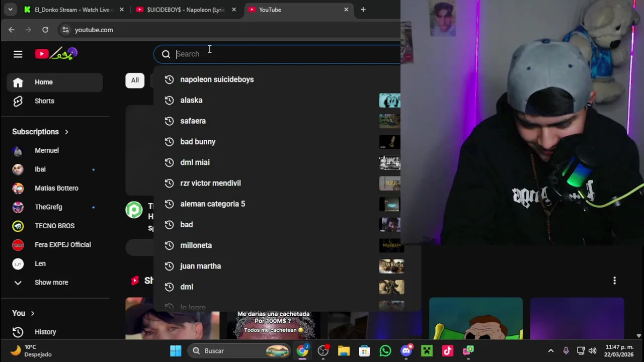Open Fera EXPEJ Official channel
Image resolution: width=644 pixels, height=362 pixels.
[x=55, y=244]
